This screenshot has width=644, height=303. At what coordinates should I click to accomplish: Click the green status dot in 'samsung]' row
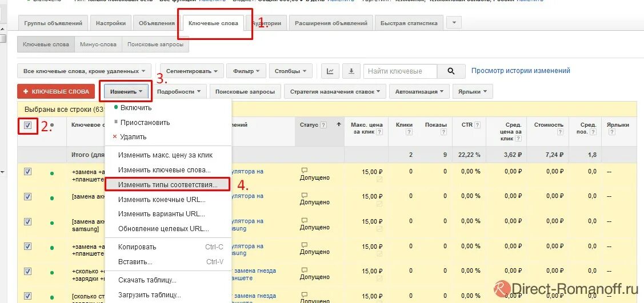(x=52, y=223)
